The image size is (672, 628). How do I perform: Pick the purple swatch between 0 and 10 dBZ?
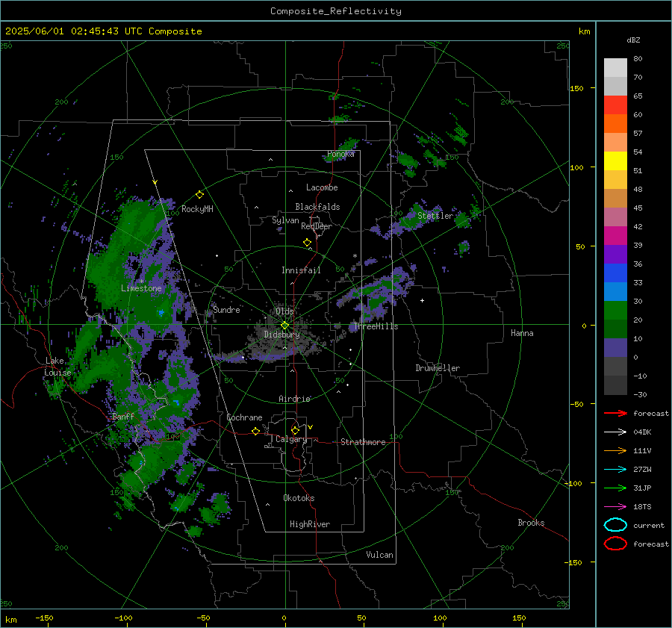coord(615,348)
